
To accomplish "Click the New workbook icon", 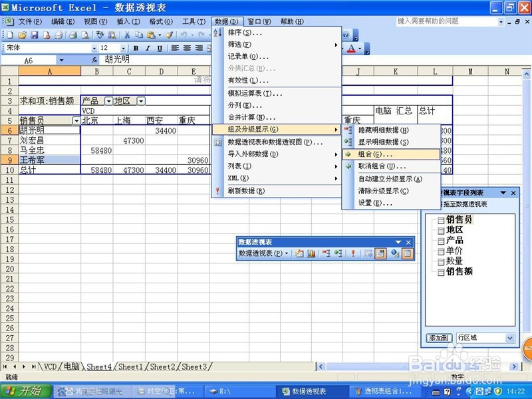I will tap(10, 35).
